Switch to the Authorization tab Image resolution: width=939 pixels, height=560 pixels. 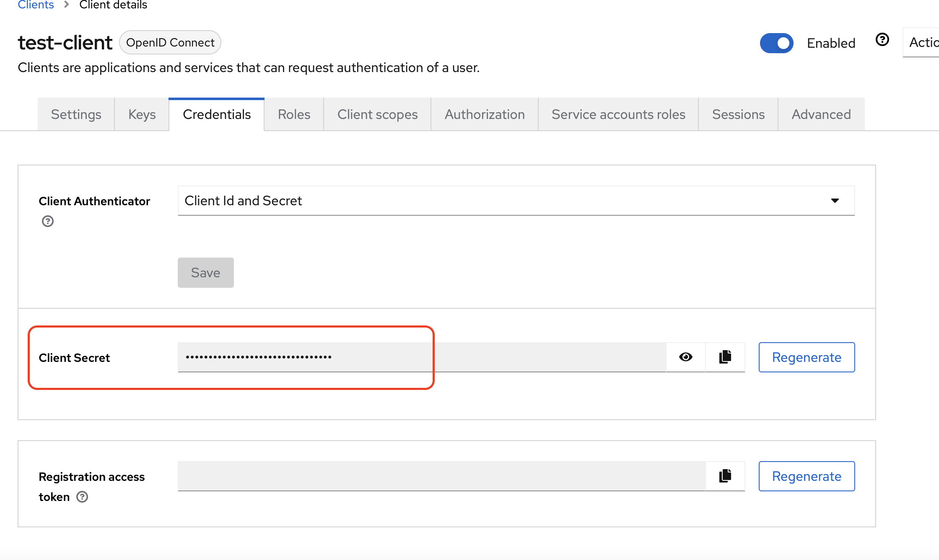(x=484, y=114)
